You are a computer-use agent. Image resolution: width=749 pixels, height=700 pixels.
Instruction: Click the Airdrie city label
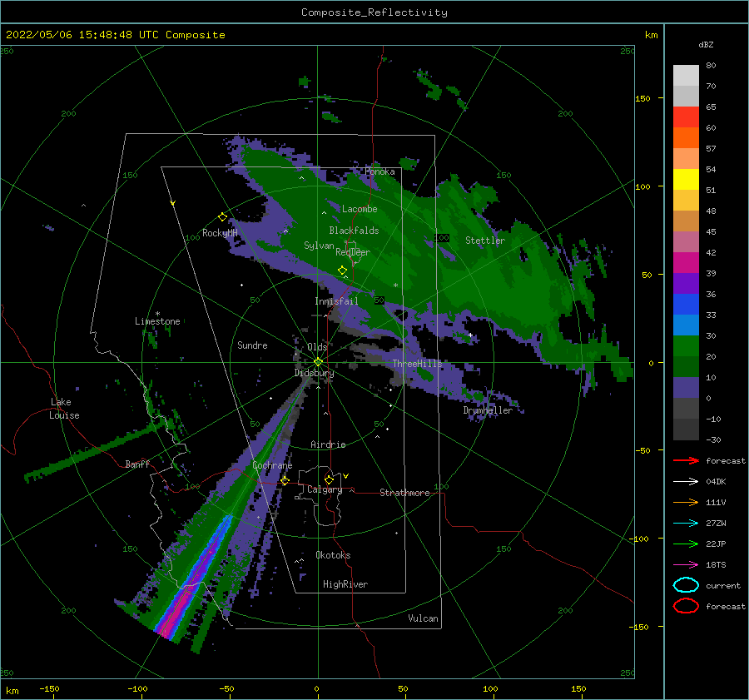(x=328, y=444)
